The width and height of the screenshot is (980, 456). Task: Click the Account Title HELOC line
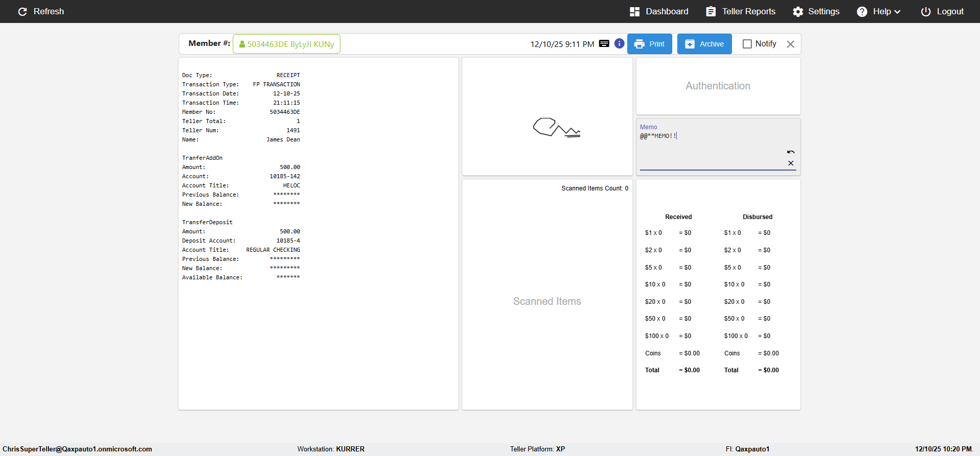241,185
